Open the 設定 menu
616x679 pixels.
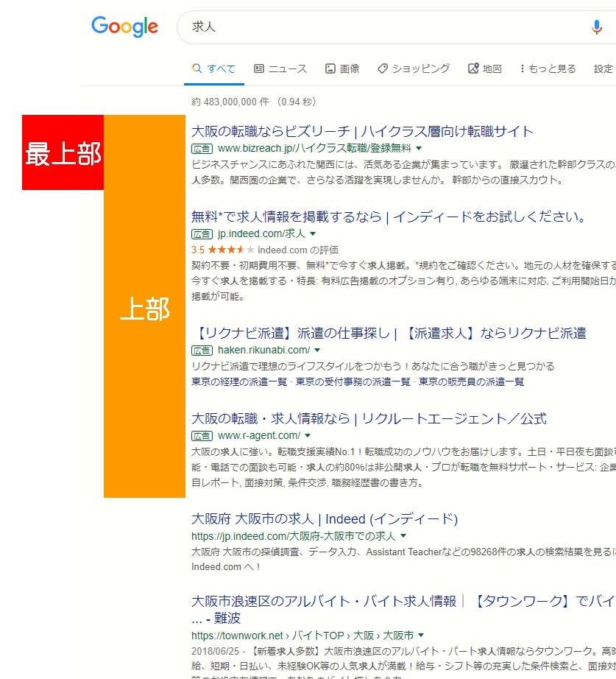[x=603, y=68]
